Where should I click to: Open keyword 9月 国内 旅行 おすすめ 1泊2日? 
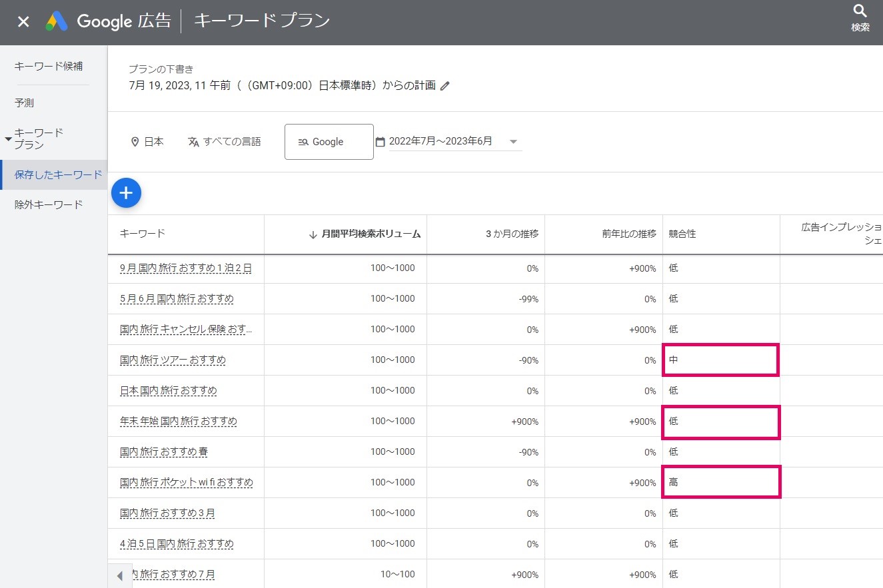(x=186, y=268)
